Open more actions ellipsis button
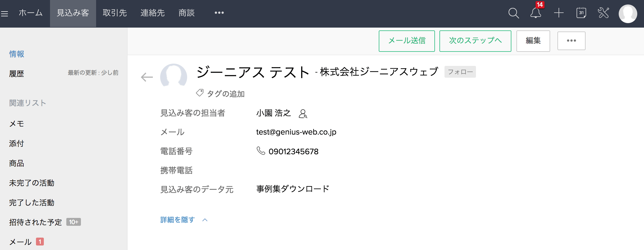The width and height of the screenshot is (644, 250). [571, 41]
